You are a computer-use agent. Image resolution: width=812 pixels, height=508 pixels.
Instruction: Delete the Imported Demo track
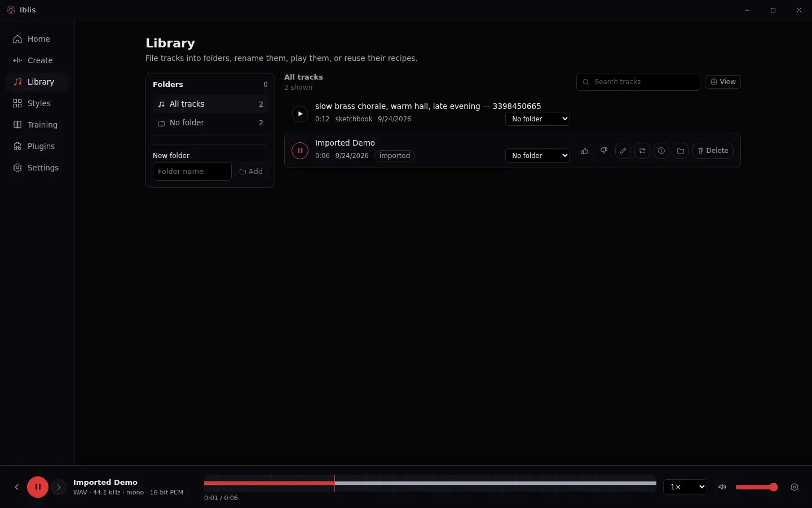click(713, 151)
